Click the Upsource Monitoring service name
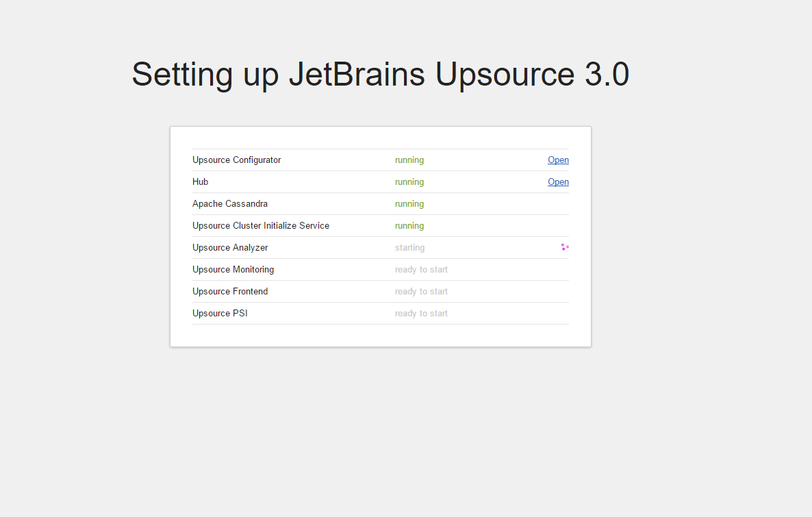 233,269
